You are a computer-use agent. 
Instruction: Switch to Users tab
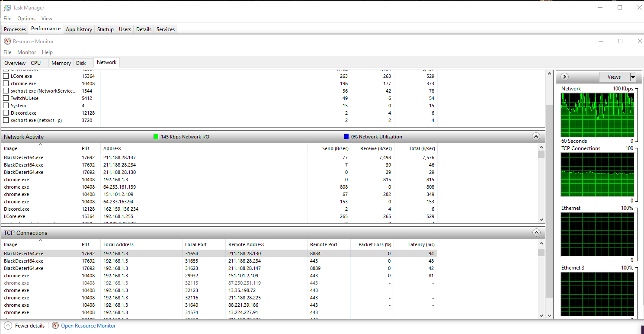(125, 29)
